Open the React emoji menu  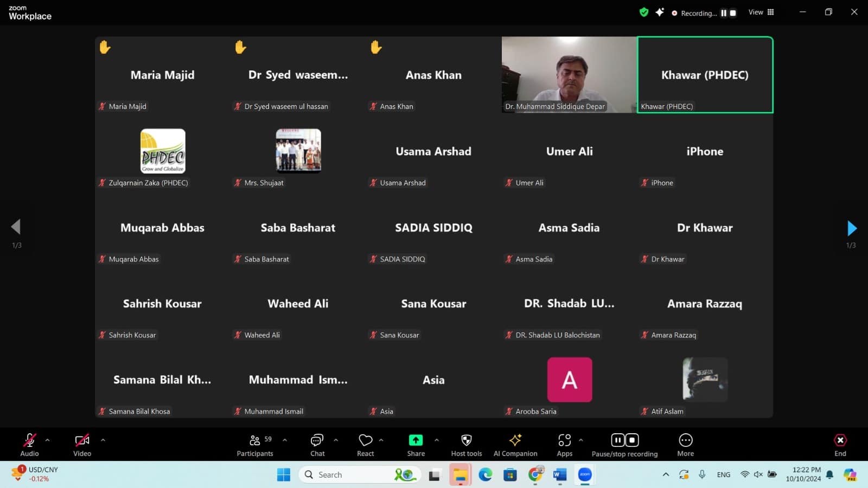pyautogui.click(x=365, y=445)
